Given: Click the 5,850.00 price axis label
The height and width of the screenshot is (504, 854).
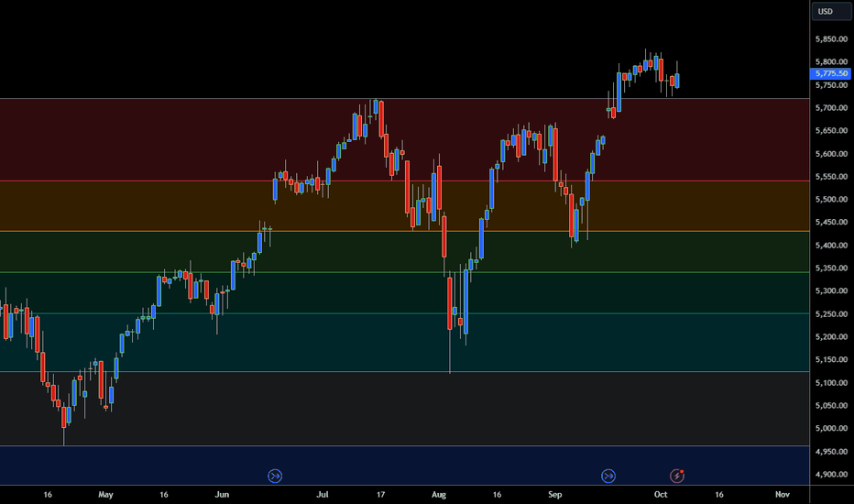Looking at the screenshot, I should point(831,39).
